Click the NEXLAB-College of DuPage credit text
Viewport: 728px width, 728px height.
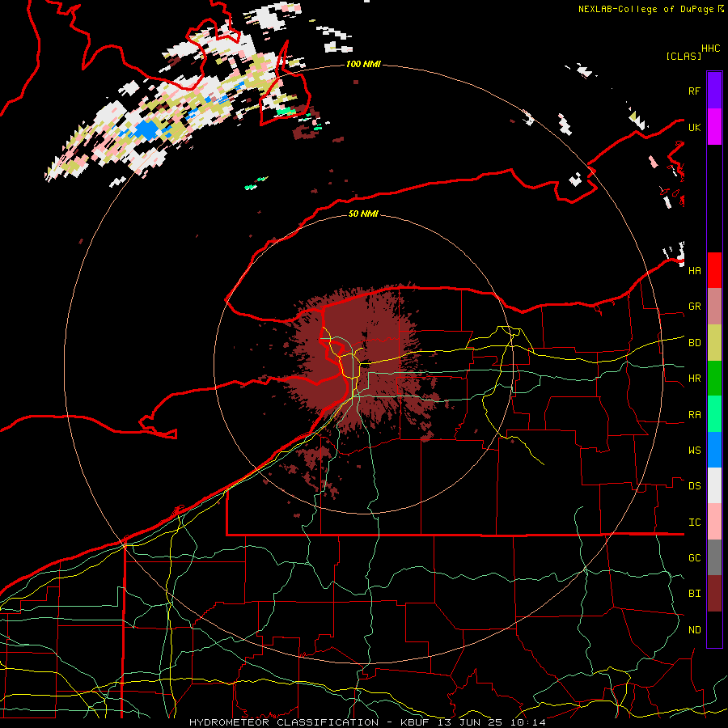645,9
